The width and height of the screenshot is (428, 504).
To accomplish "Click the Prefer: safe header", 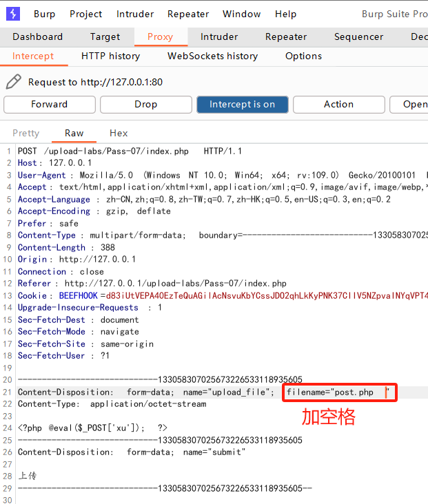I will (48, 223).
